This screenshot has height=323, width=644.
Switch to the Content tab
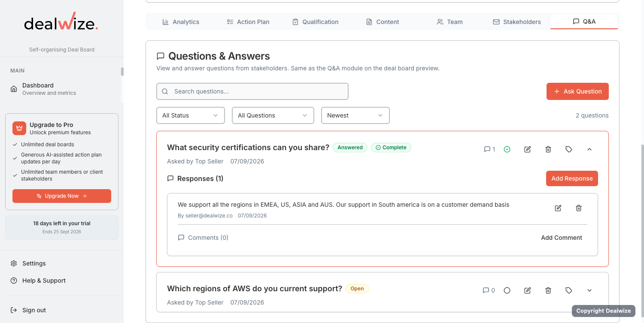[383, 22]
